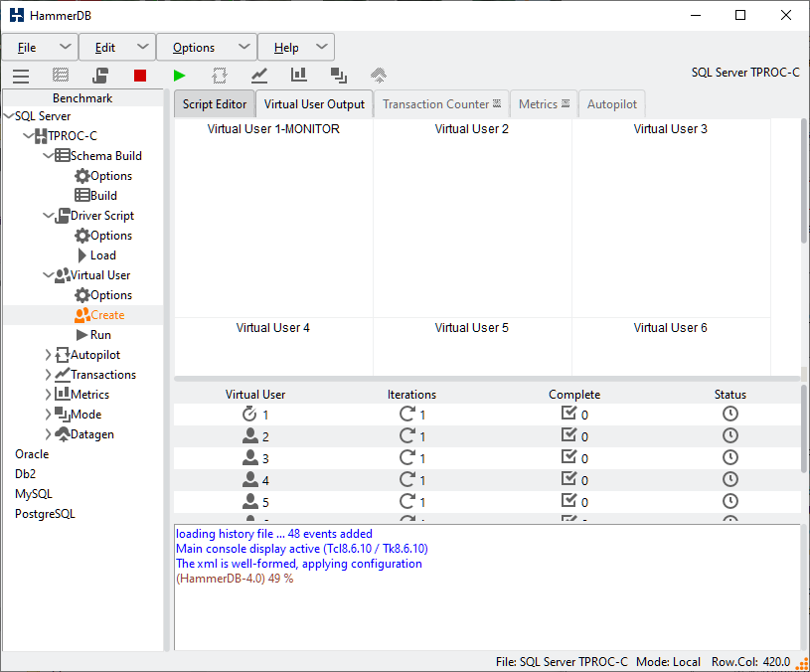Viewport: 810px width, 672px height.
Task: Click the Complete checkbox for Virtual User 1
Action: (568, 414)
